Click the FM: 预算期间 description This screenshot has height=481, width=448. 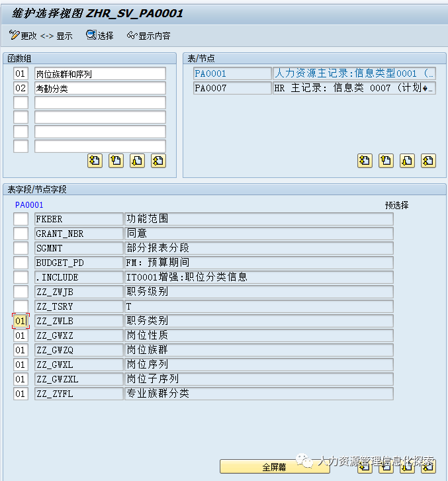259,263
